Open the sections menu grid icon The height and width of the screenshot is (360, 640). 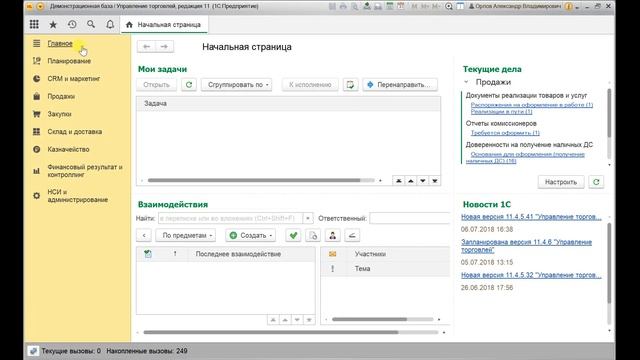pyautogui.click(x=34, y=24)
